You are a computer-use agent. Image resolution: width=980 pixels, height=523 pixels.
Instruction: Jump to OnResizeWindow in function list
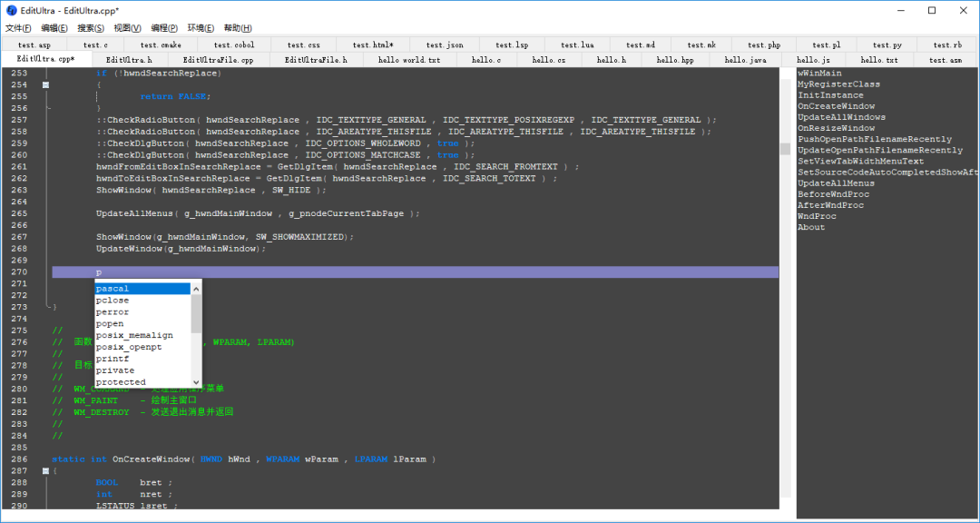coord(837,128)
